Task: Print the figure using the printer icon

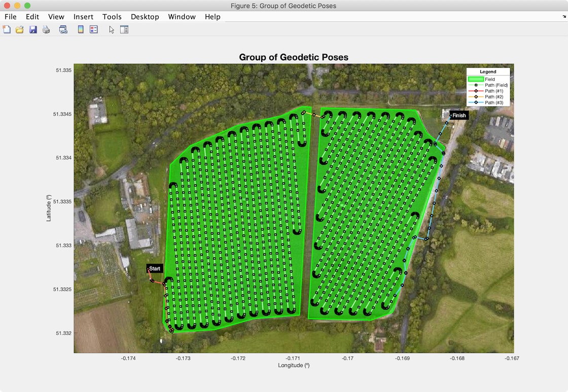Action: [x=46, y=29]
